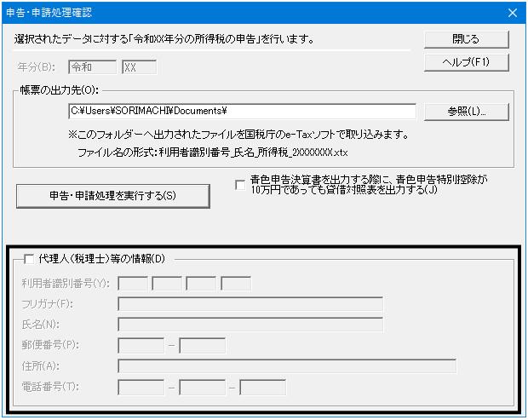
Task: Click the フリガナ(F) field
Action: (x=250, y=304)
